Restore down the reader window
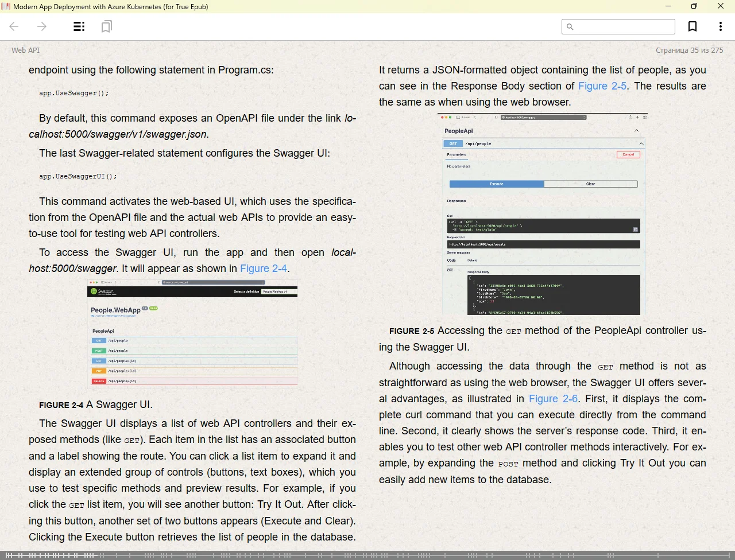Screen dimensions: 735x560 point(694,6)
